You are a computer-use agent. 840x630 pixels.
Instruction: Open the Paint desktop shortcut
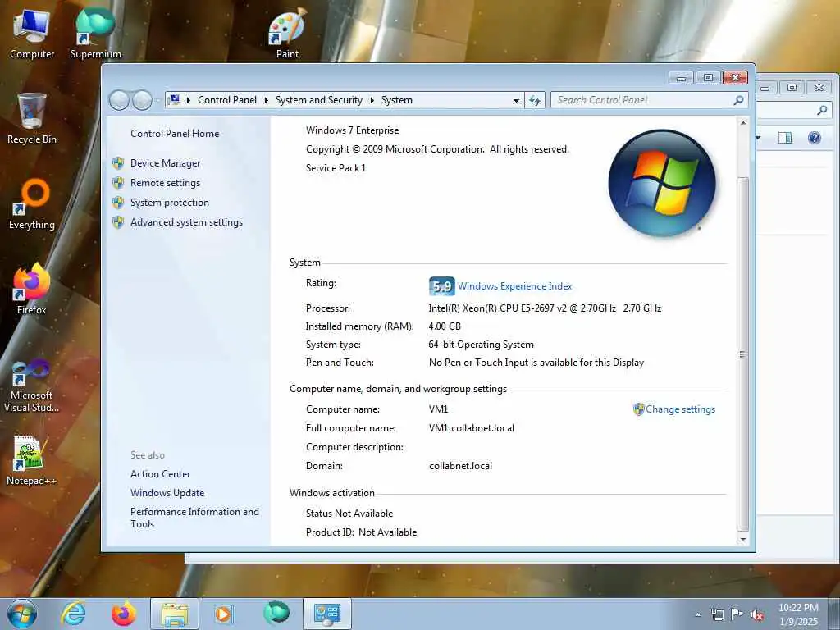[287, 34]
